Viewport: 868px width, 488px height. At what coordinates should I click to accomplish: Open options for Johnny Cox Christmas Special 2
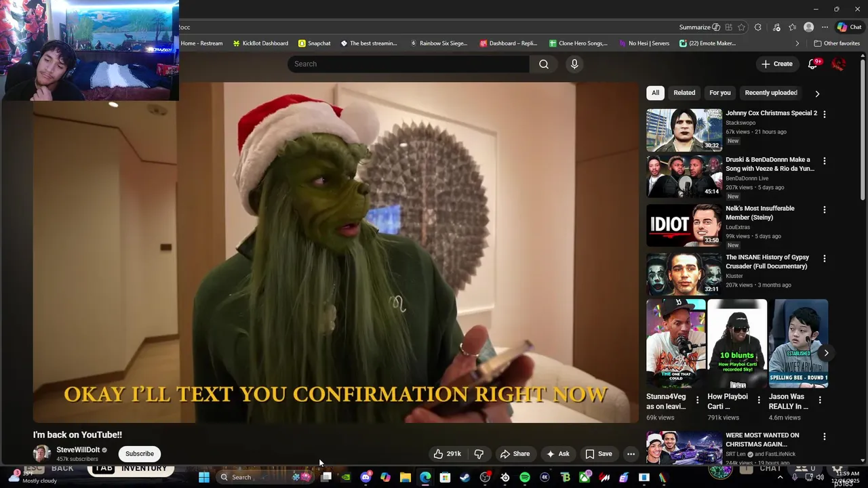[x=825, y=114]
